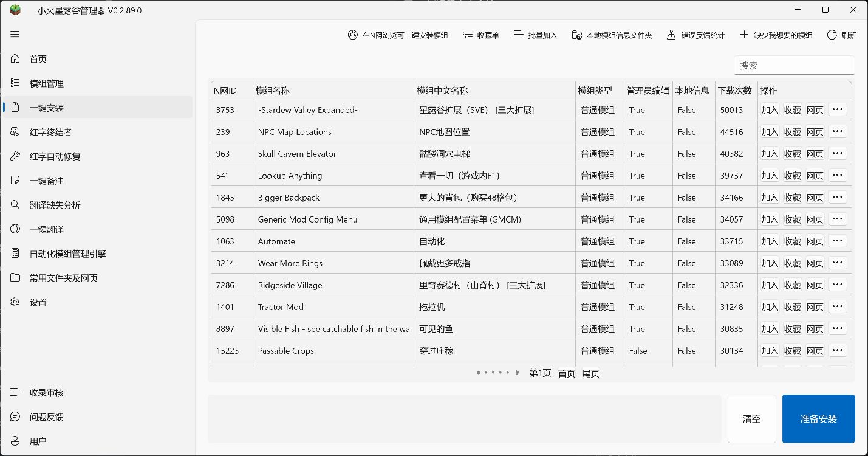Viewport: 868px width, 456px height.
Task: Select 一键安装 bag icon
Action: (x=15, y=108)
